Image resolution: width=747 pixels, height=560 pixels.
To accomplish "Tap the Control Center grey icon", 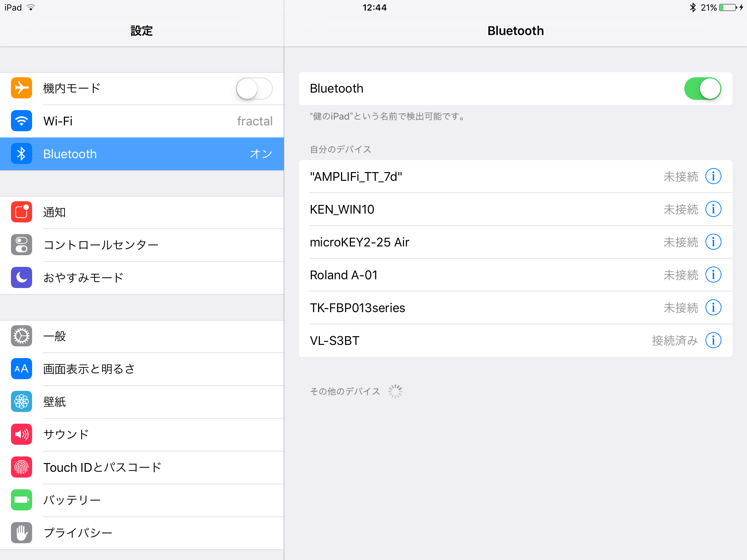I will point(22,245).
